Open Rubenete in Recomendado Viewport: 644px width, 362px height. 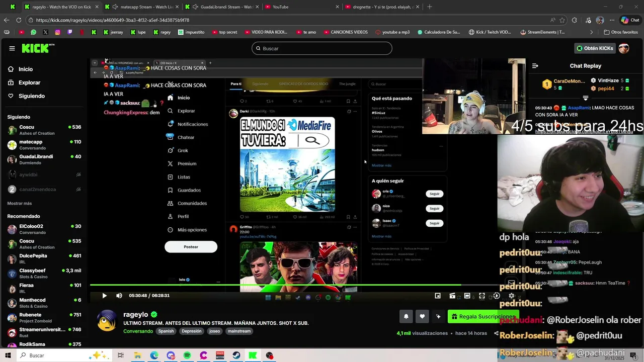click(x=44, y=318)
